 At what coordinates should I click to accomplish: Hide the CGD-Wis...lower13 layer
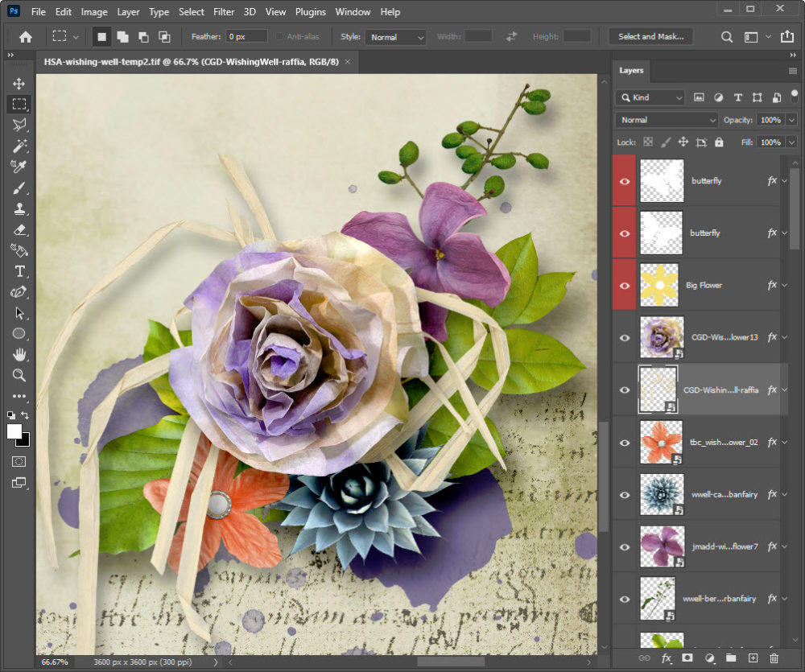[625, 338]
